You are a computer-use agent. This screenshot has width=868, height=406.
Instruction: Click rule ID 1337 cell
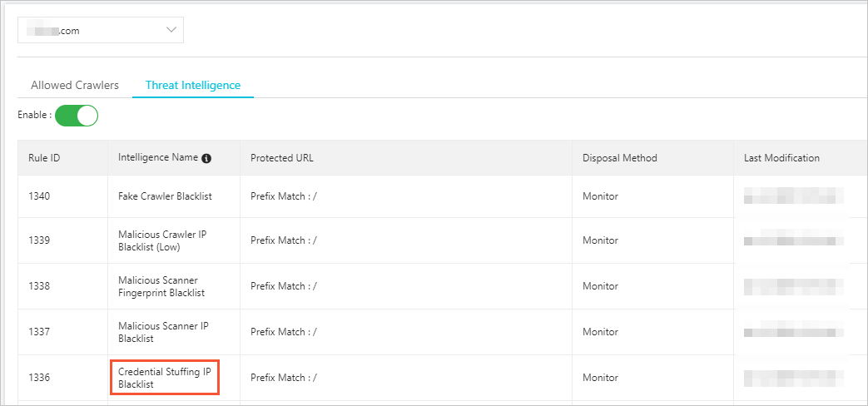point(39,332)
